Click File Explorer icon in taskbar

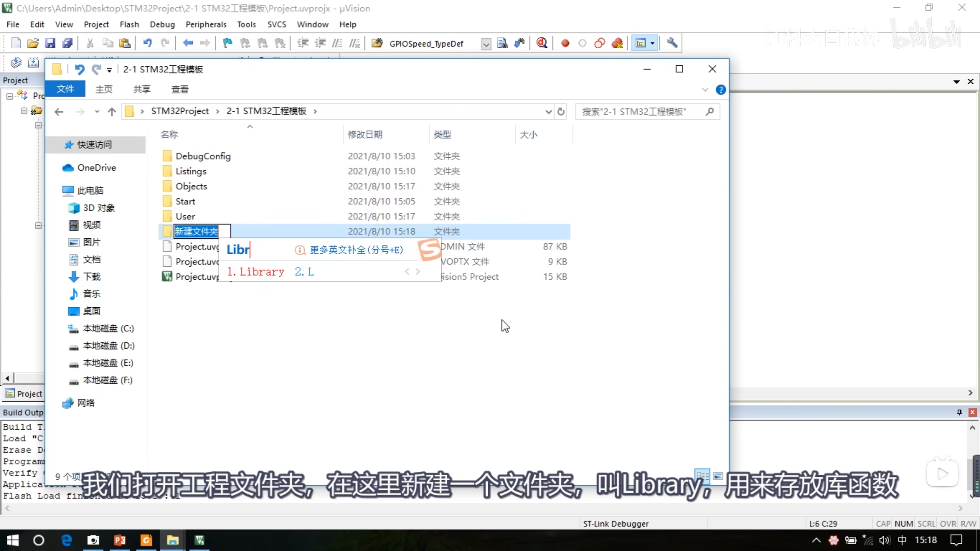coord(173,540)
